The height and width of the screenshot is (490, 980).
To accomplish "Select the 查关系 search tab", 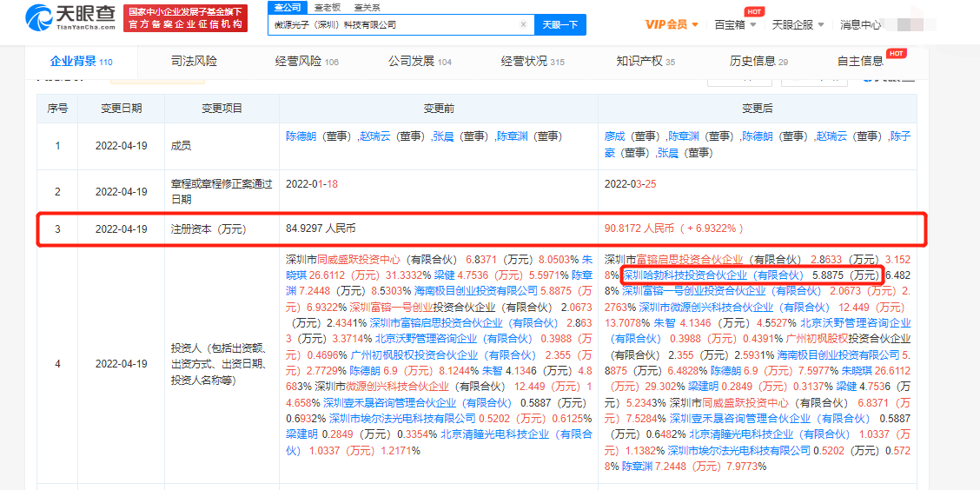I will point(367,8).
